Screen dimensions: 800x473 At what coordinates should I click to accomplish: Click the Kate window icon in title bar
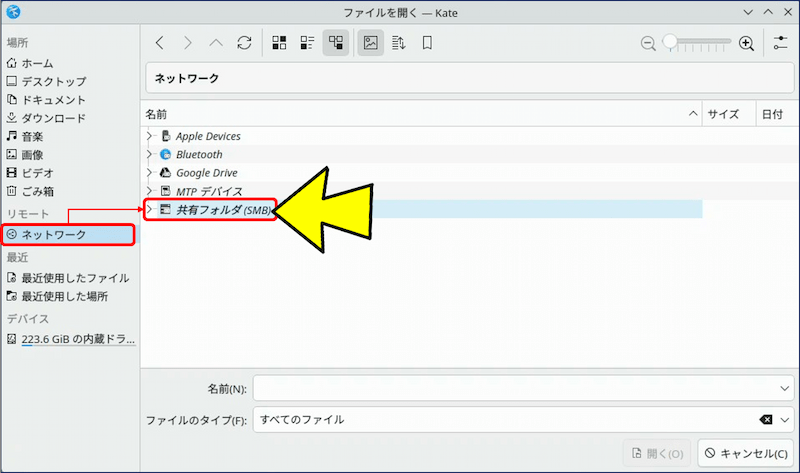click(13, 12)
